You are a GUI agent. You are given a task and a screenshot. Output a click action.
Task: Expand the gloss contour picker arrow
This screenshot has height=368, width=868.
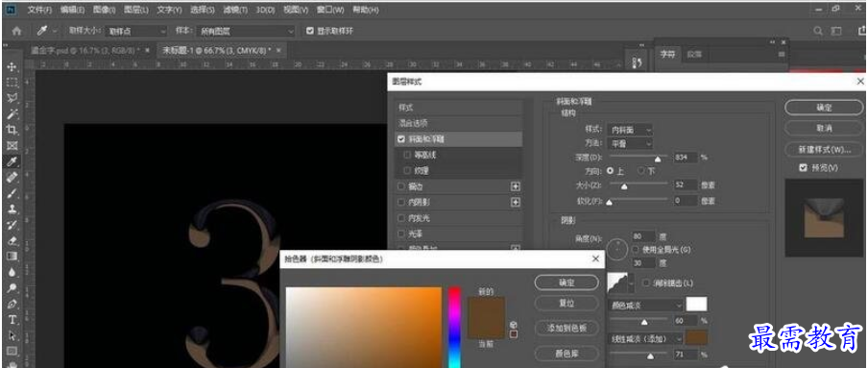[x=632, y=282]
